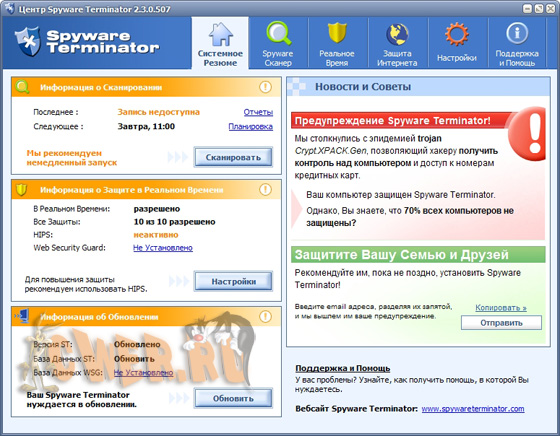Switch to Spyware Сканер tab label

tap(278, 58)
